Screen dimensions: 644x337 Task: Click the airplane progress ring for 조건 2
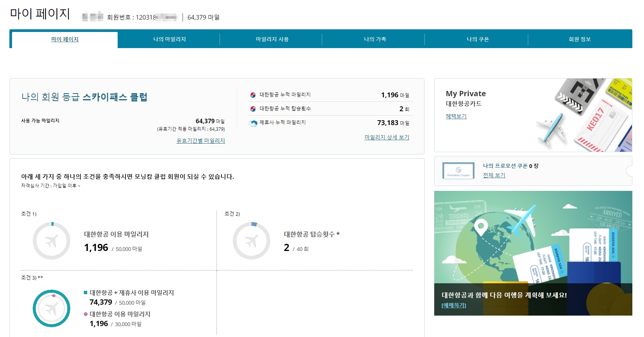(x=252, y=241)
